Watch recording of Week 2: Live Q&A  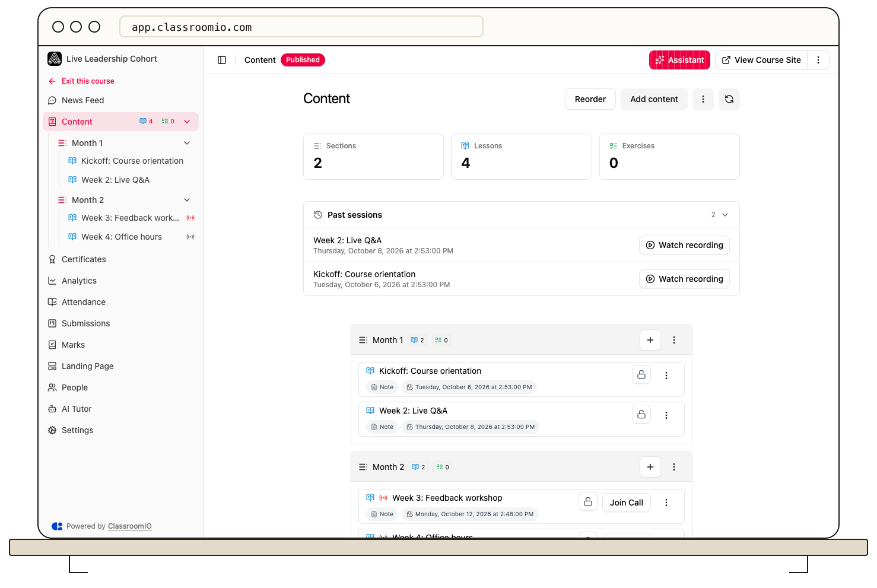click(x=684, y=245)
